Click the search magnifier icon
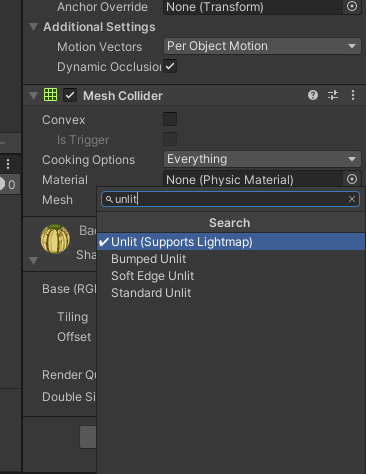Viewport: 366px width, 474px height. point(109,199)
